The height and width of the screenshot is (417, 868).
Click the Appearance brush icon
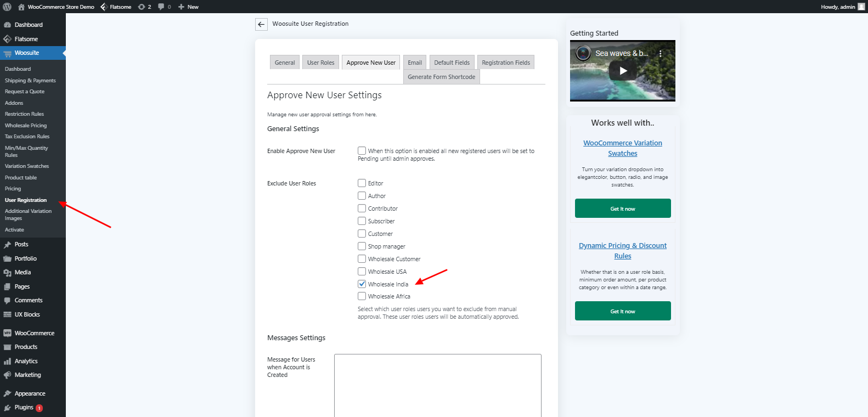click(7, 393)
